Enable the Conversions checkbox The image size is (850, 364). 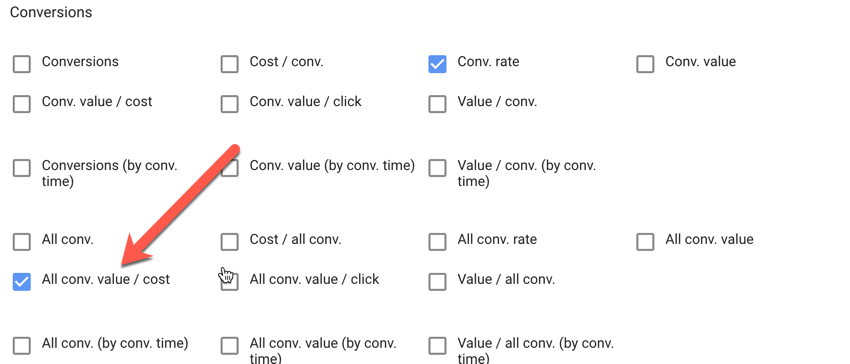(22, 64)
